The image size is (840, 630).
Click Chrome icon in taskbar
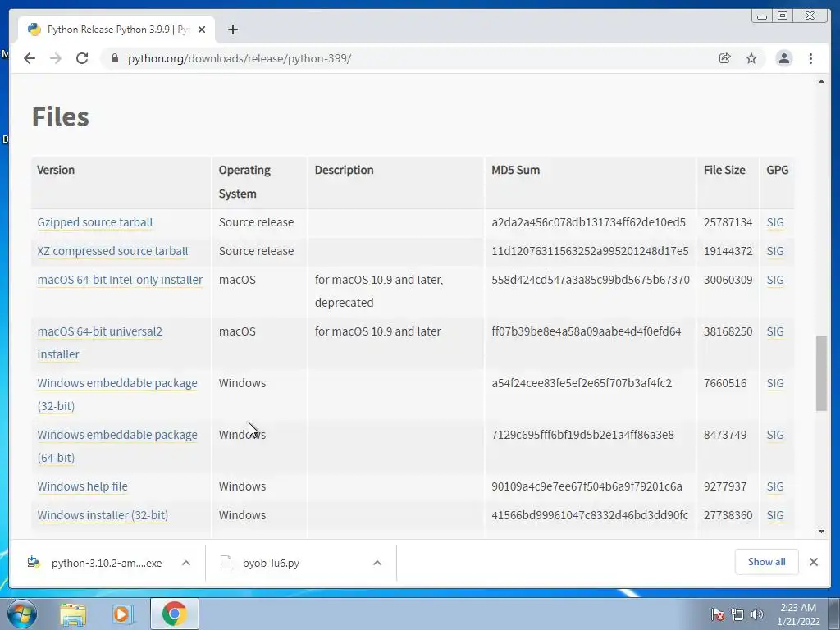click(x=175, y=614)
